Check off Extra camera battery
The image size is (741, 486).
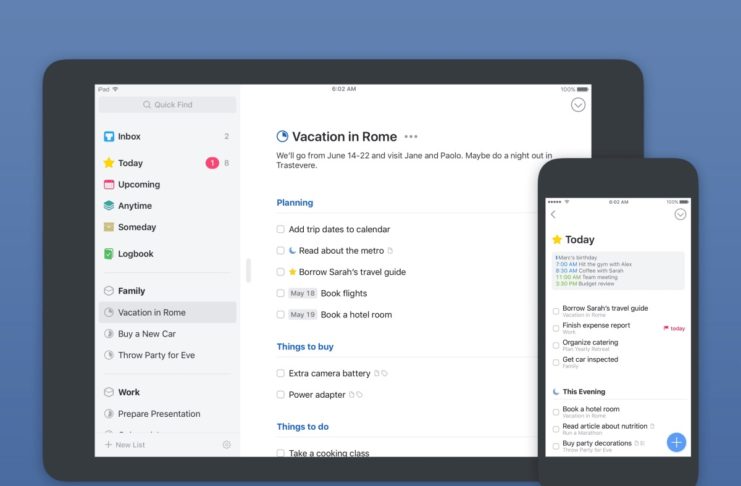(x=280, y=373)
